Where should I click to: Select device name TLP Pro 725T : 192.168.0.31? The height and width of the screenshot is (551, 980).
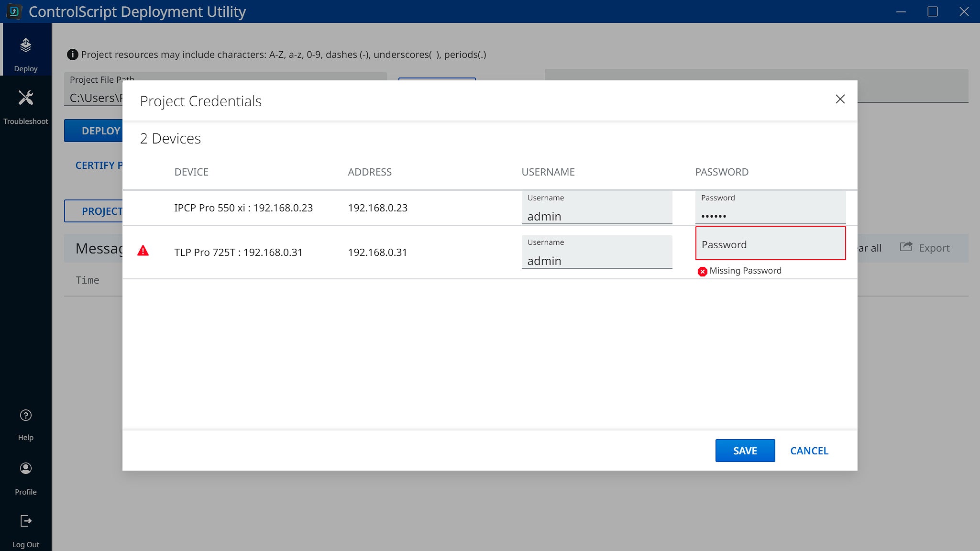(238, 253)
